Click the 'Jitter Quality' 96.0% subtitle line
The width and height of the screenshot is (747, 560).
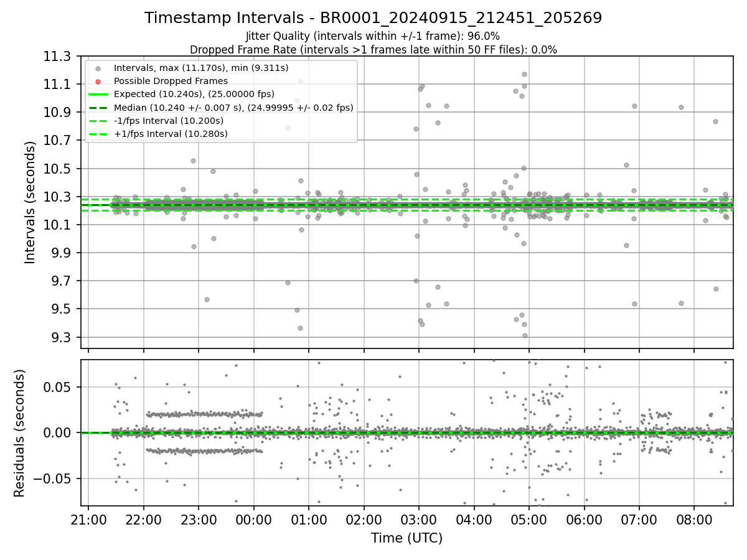click(x=373, y=36)
